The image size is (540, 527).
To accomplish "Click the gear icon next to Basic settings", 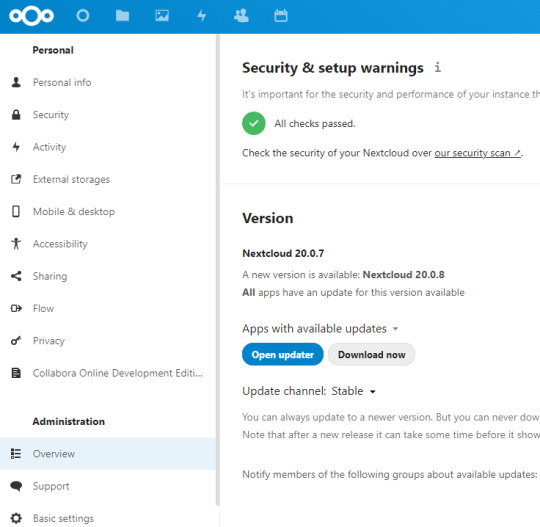I will tap(16, 518).
